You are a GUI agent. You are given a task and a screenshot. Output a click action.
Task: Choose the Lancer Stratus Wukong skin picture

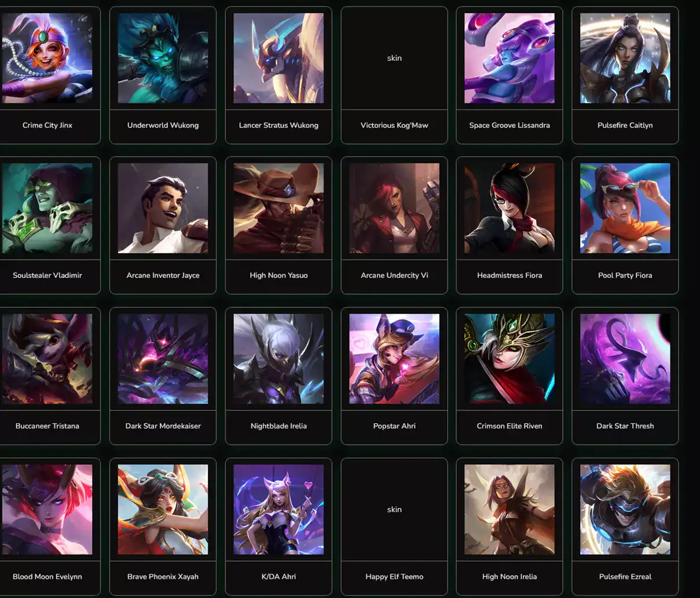click(278, 58)
